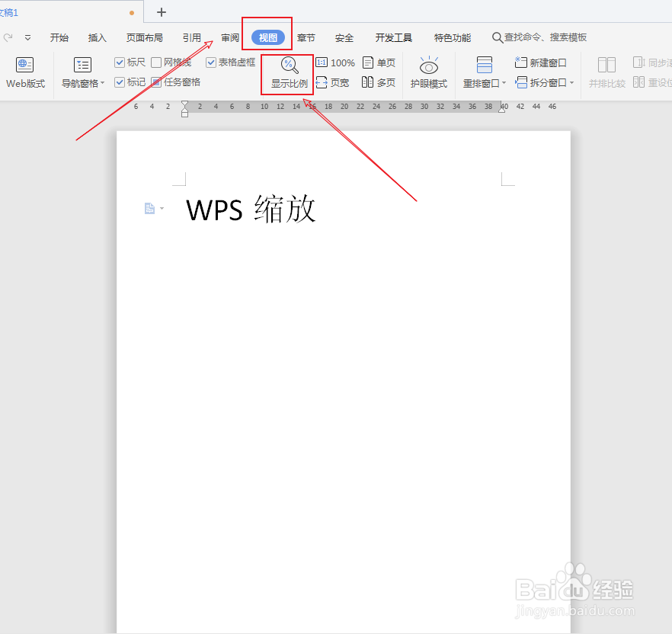Switch to 单页 single page view

(x=379, y=62)
